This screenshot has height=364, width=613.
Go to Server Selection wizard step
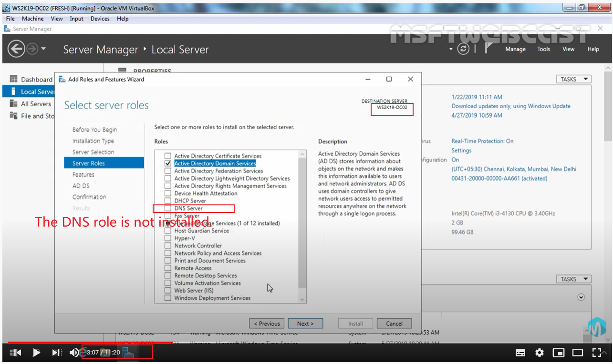point(93,152)
